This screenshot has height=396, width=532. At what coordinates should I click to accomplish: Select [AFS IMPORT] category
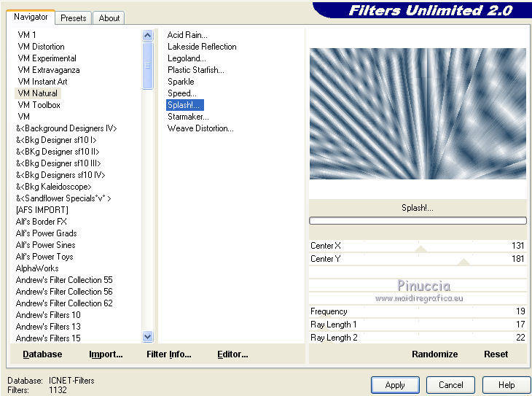click(42, 210)
